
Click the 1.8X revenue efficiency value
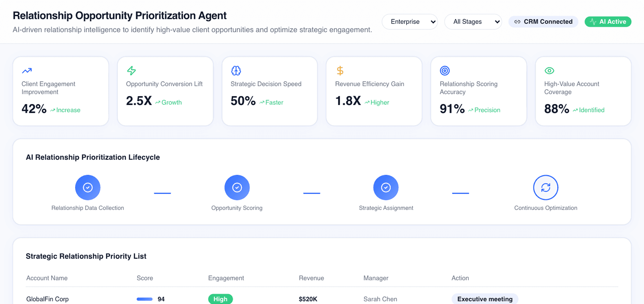pyautogui.click(x=348, y=101)
